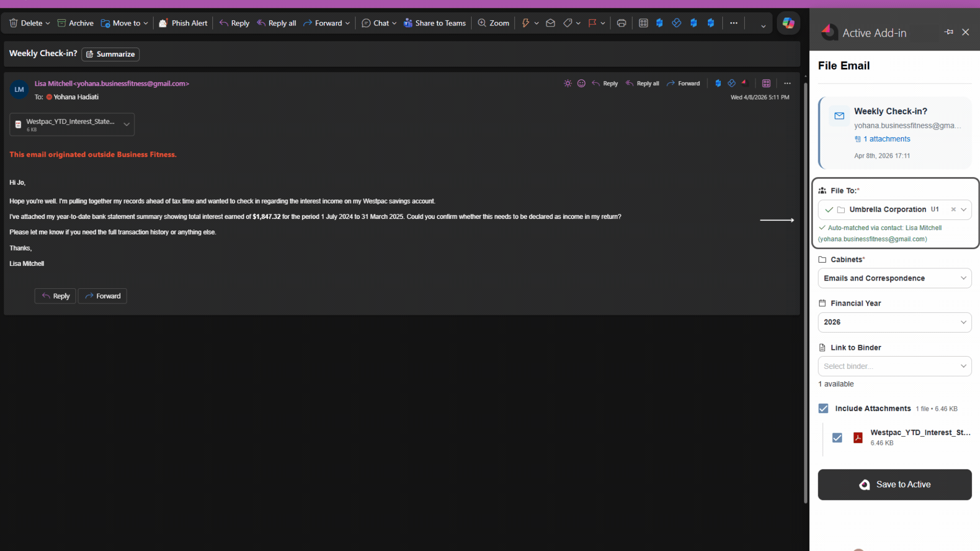This screenshot has height=551, width=980.
Task: Click the Summarize button
Action: pos(110,54)
